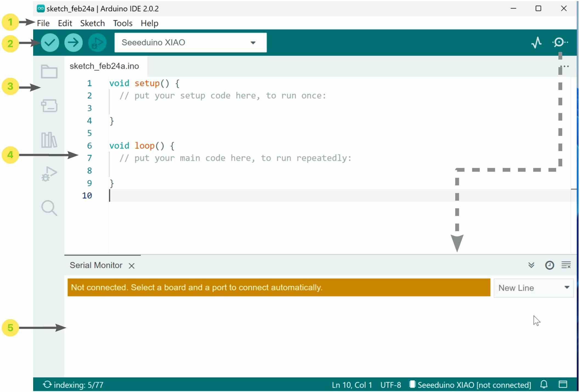
Task: Expand the New Line ending dropdown
Action: click(533, 288)
